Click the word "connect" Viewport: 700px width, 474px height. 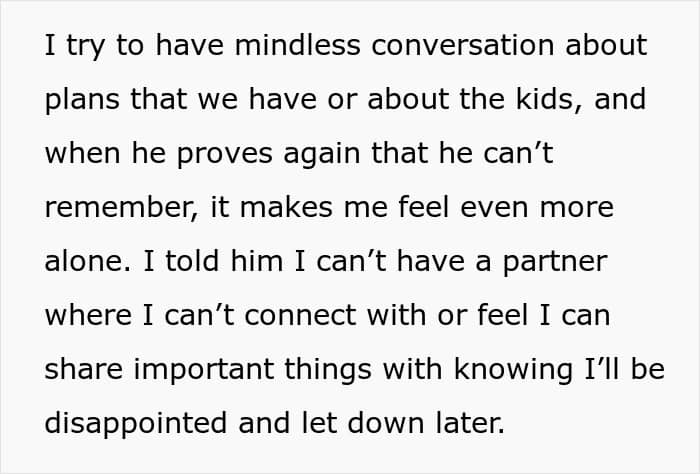(300, 316)
